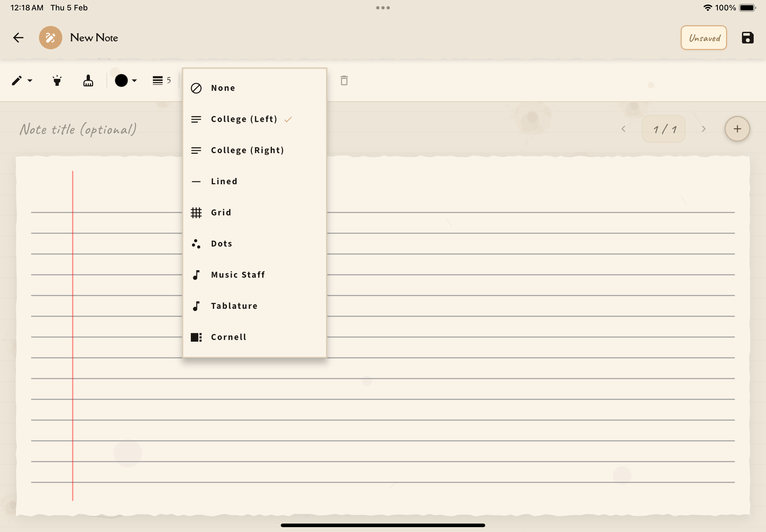Add a new page with plus button
The image size is (766, 532).
pyautogui.click(x=737, y=129)
